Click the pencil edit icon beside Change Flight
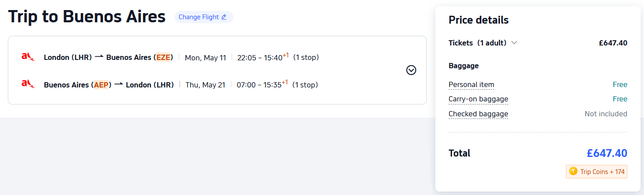 pyautogui.click(x=224, y=17)
